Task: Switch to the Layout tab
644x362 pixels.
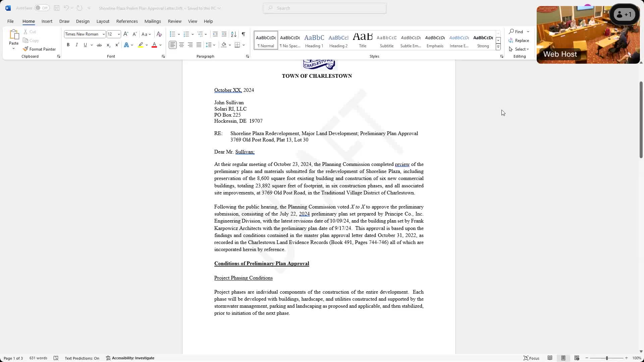Action: coord(103,21)
